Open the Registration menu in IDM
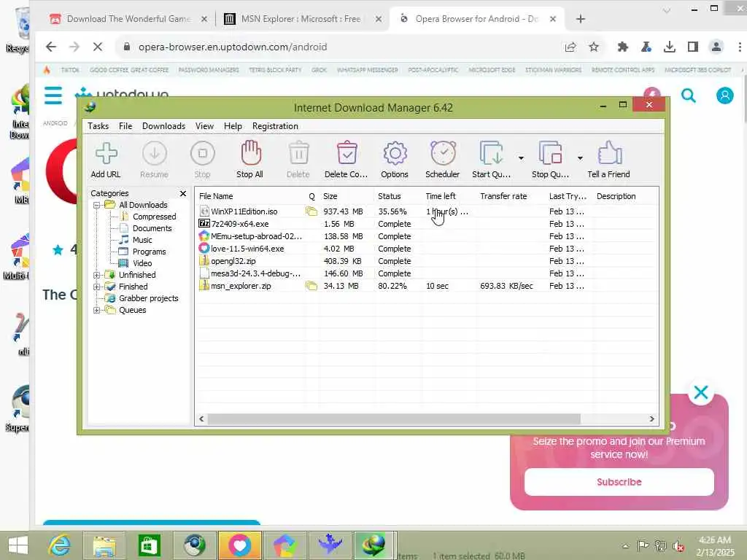The image size is (747, 560). 275,126
